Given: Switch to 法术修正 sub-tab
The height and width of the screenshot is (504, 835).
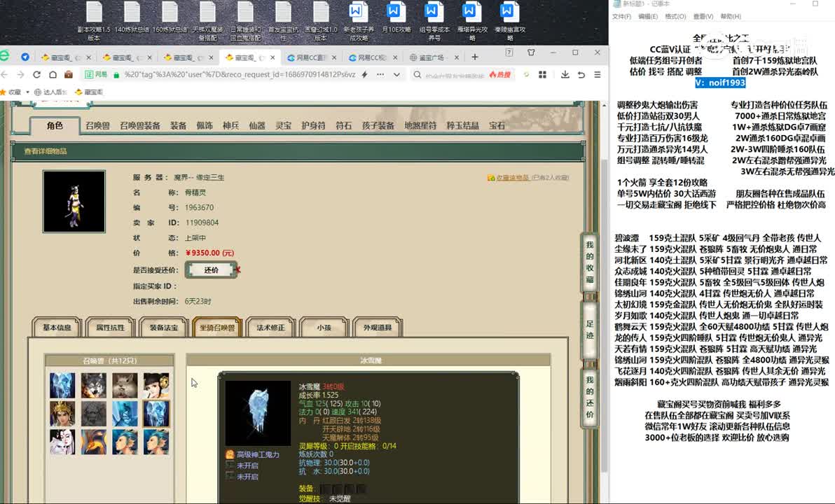Looking at the screenshot, I should point(270,328).
